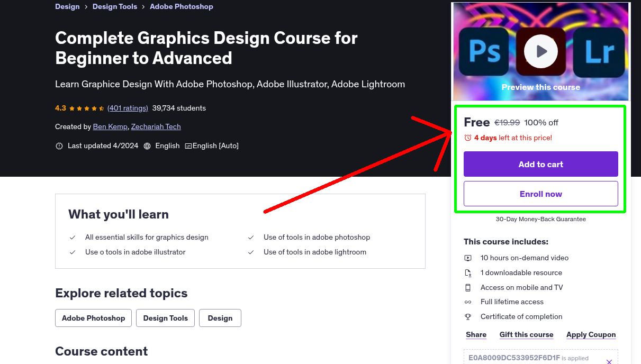The width and height of the screenshot is (641, 364).
Task: Click the E0A8009DC533952F6D1F coupon code
Action: click(x=514, y=358)
